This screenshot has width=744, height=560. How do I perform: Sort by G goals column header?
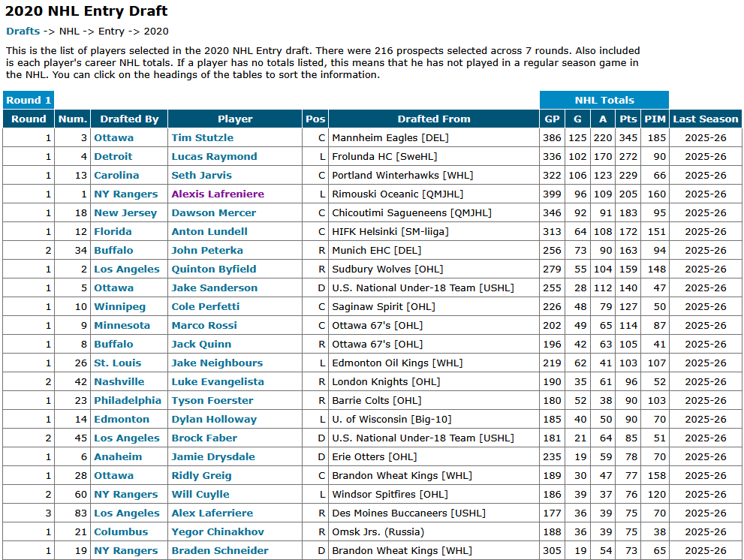point(577,119)
